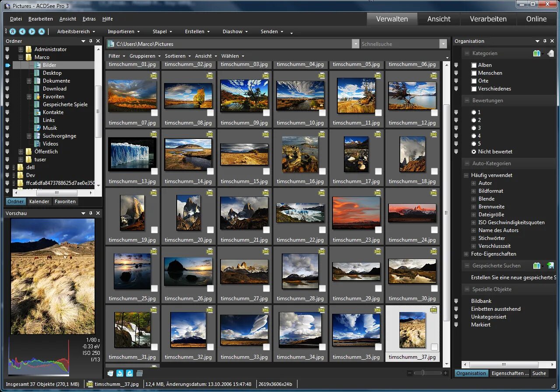Click the Easy-Select marker next to Bilder folder
The width and height of the screenshot is (560, 392).
(7, 65)
